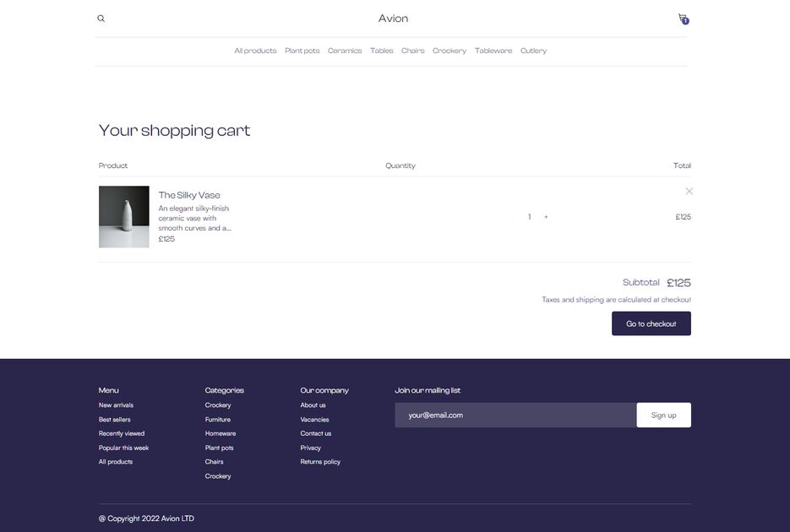Image resolution: width=790 pixels, height=532 pixels.
Task: Remove The Silky Vase using the X icon
Action: point(689,191)
